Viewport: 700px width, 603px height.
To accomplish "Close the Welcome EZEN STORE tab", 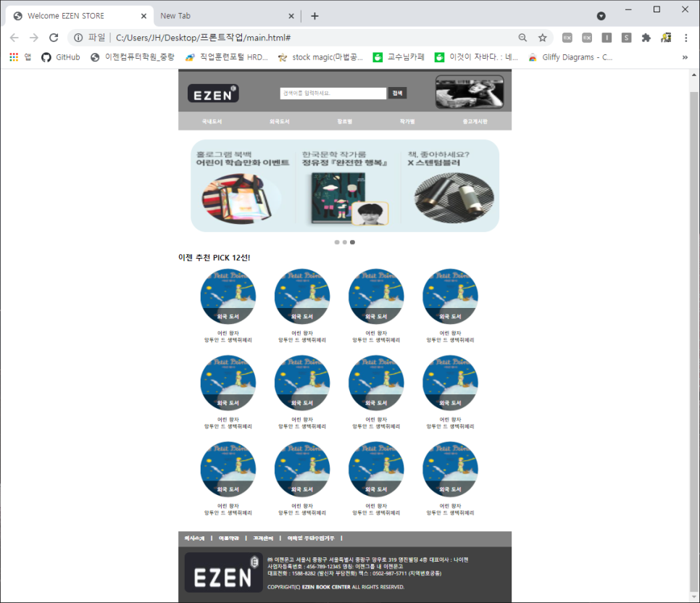I will tap(143, 16).
